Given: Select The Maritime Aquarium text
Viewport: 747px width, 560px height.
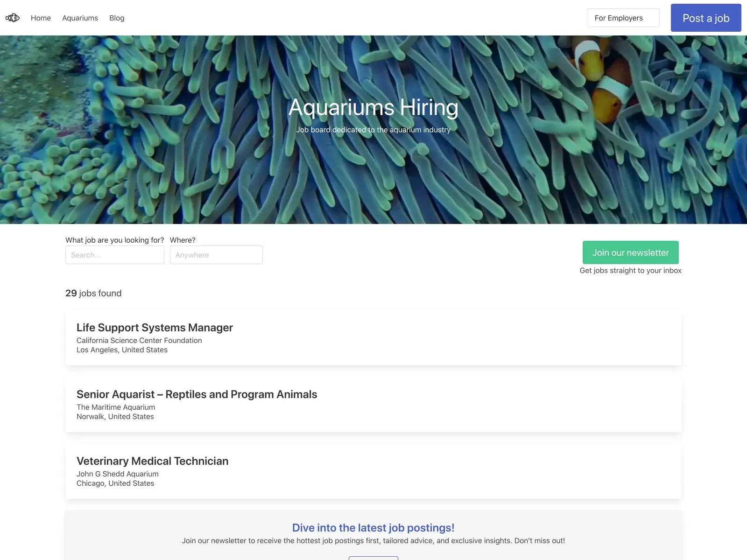Looking at the screenshot, I should pyautogui.click(x=116, y=407).
